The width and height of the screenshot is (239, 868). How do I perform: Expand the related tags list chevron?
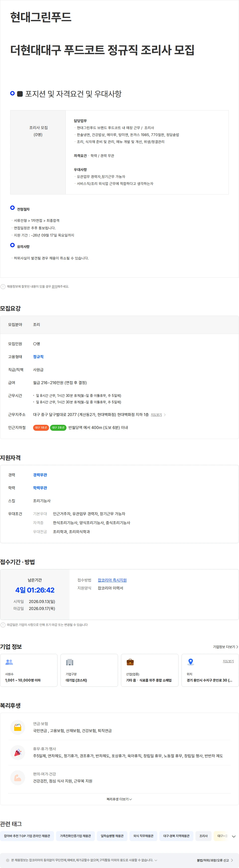234,836
